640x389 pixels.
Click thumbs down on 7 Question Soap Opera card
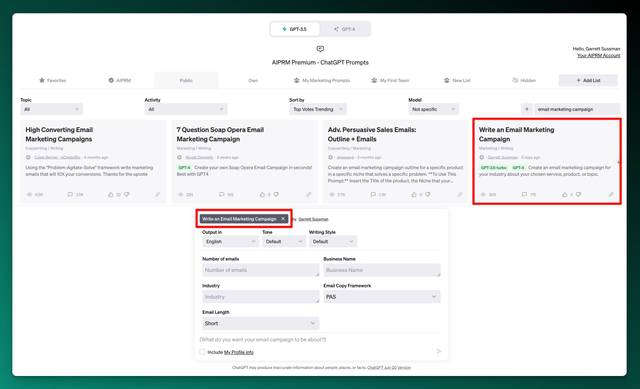[x=276, y=195]
